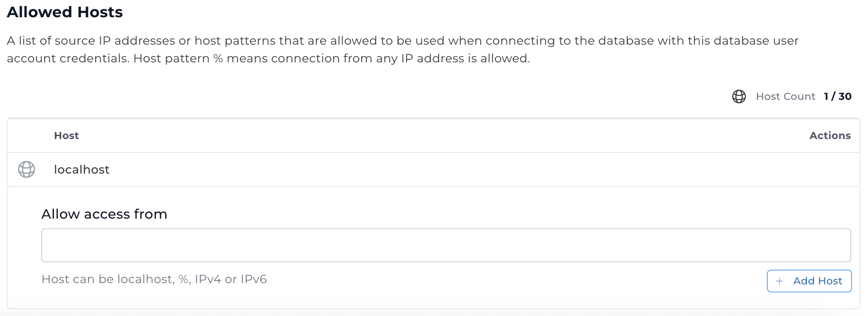Click the Allowed Hosts heading

tap(64, 12)
